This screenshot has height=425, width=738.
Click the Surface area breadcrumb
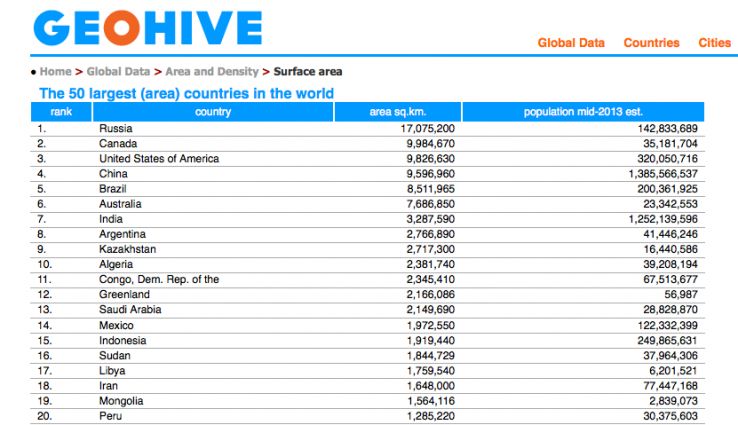click(308, 72)
